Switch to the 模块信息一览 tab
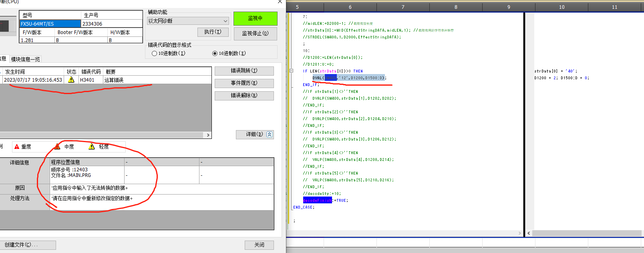644x253 pixels. (x=25, y=59)
